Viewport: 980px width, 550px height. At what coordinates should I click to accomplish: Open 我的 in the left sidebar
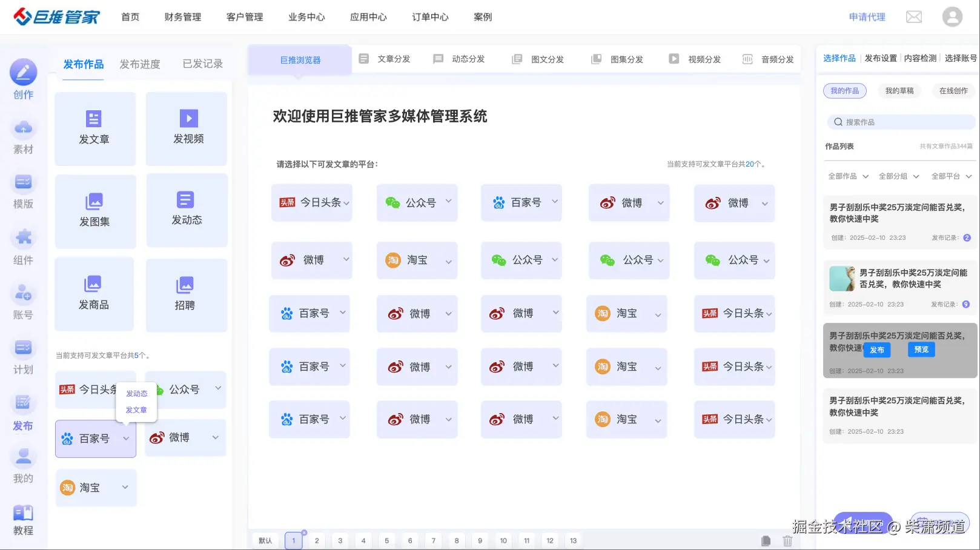tap(23, 465)
